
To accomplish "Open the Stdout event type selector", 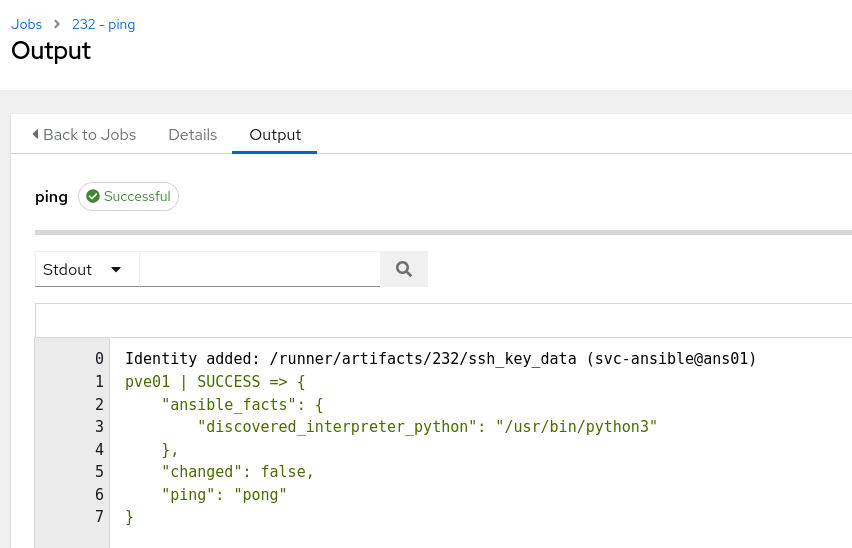I will pyautogui.click(x=86, y=269).
